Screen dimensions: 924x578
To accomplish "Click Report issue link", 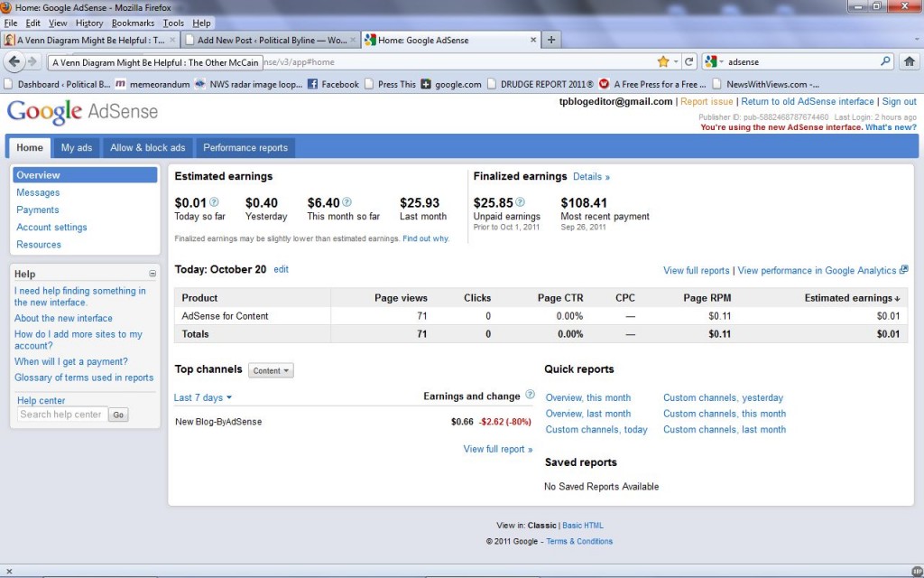I will coord(707,101).
